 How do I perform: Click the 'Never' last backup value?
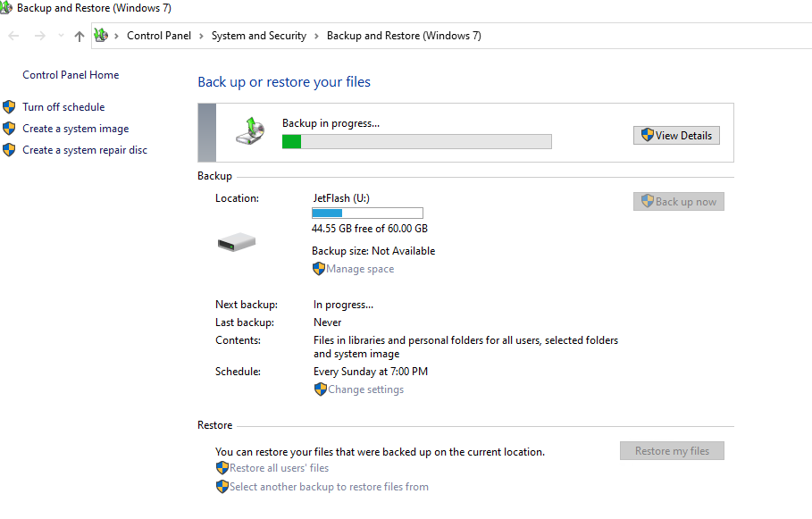327,322
